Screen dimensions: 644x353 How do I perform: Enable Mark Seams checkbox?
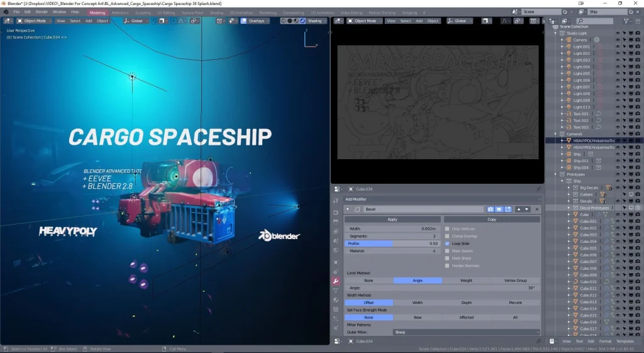coord(447,251)
